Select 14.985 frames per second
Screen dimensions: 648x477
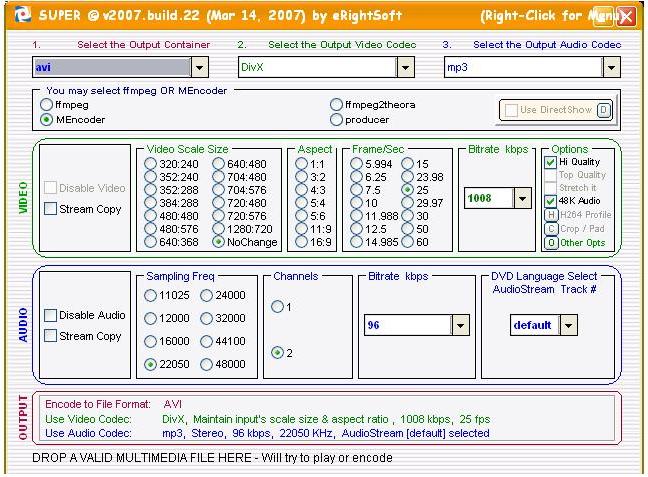tap(356, 242)
